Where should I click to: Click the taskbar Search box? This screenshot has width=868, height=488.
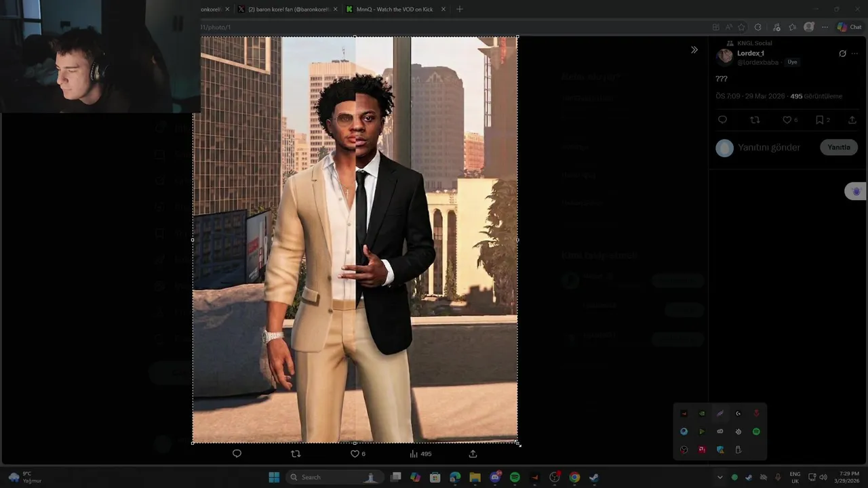point(334,477)
